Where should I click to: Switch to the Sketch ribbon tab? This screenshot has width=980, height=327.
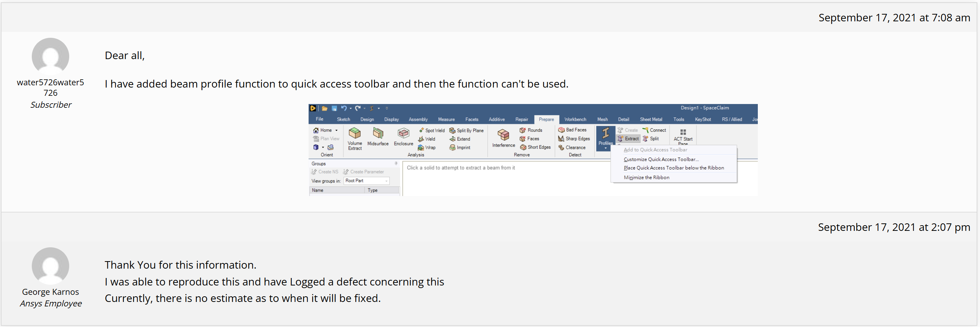point(343,119)
